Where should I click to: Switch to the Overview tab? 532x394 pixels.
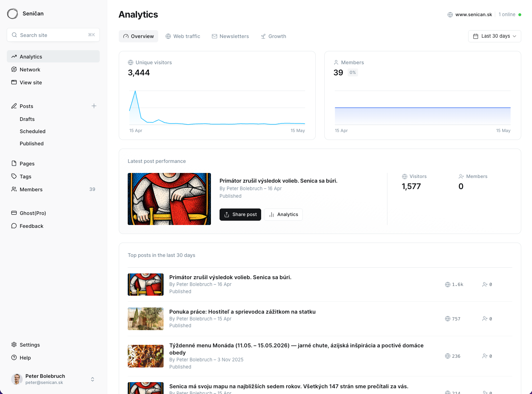click(x=138, y=36)
